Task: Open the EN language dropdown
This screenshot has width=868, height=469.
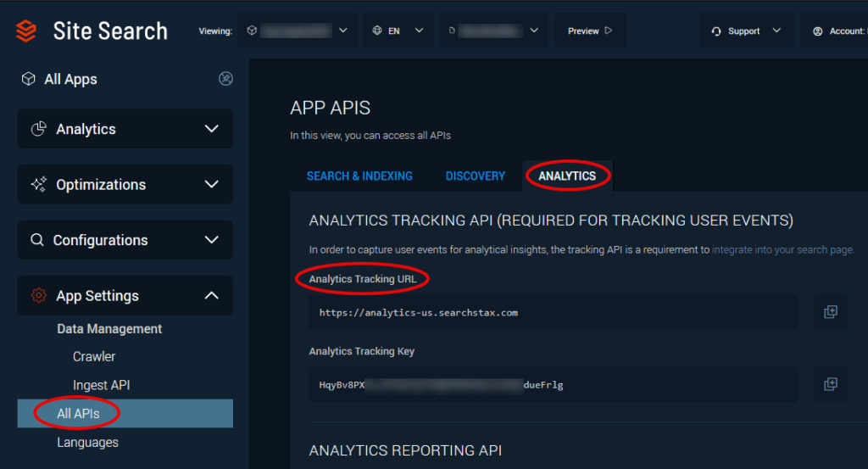Action: click(x=398, y=31)
